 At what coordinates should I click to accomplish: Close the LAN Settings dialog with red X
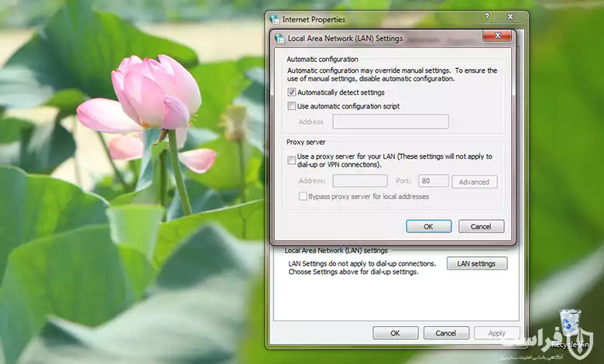497,36
